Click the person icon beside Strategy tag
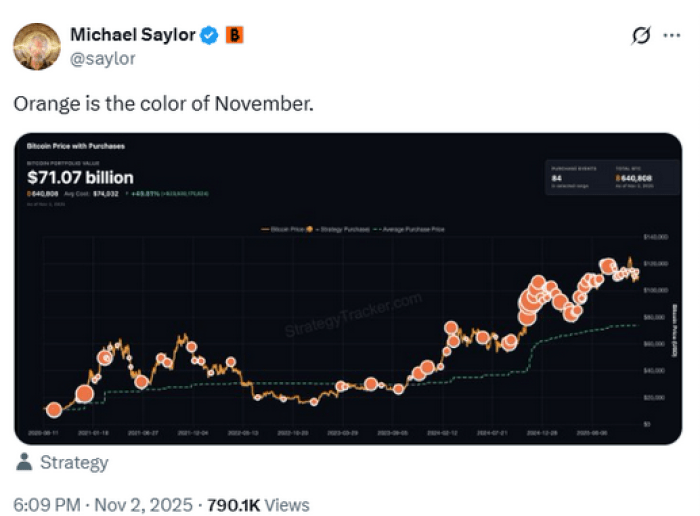This screenshot has width=700, height=516. tap(23, 463)
